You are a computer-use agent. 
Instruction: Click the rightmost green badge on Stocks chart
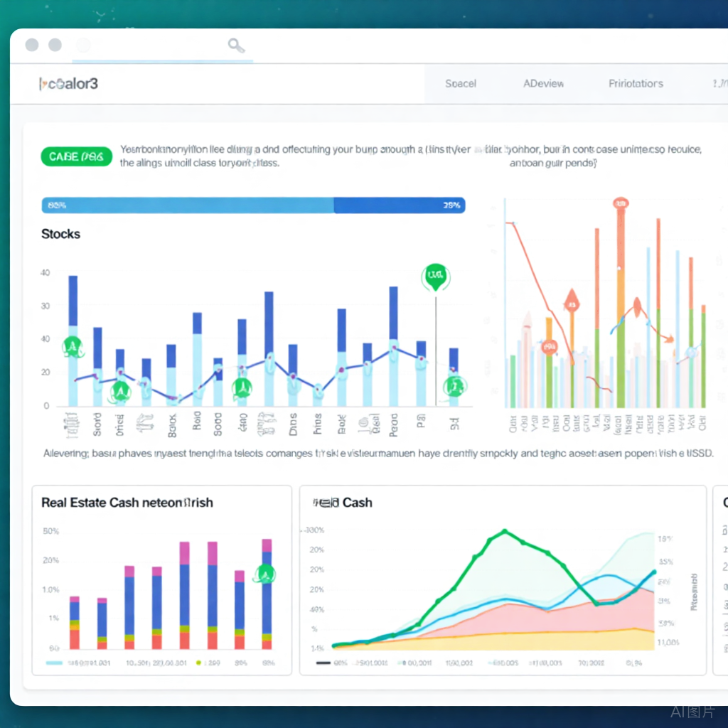pyautogui.click(x=454, y=386)
